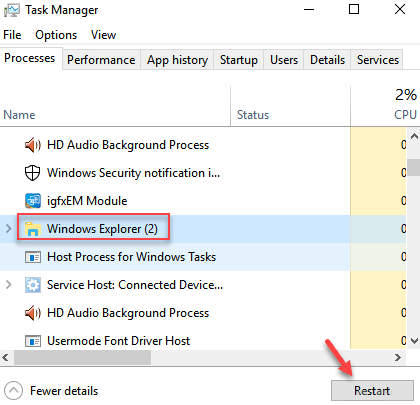The width and height of the screenshot is (420, 405).
Task: Switch to the Users tab
Action: [x=284, y=60]
